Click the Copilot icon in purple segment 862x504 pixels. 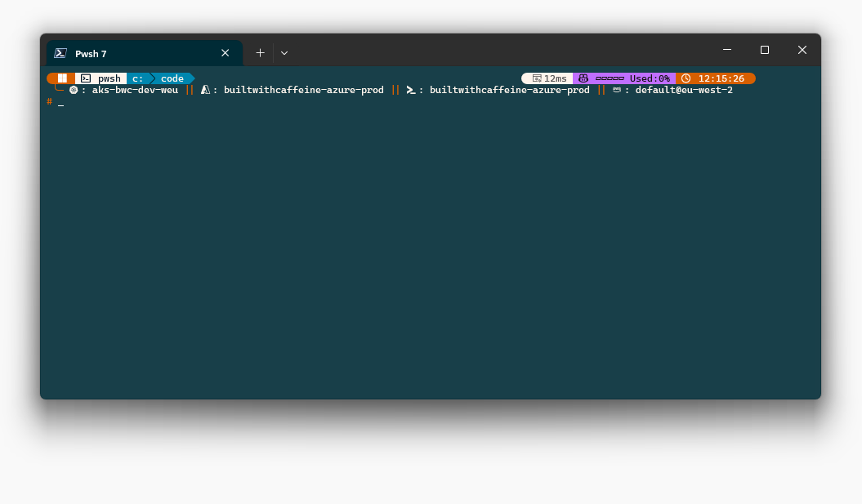583,78
